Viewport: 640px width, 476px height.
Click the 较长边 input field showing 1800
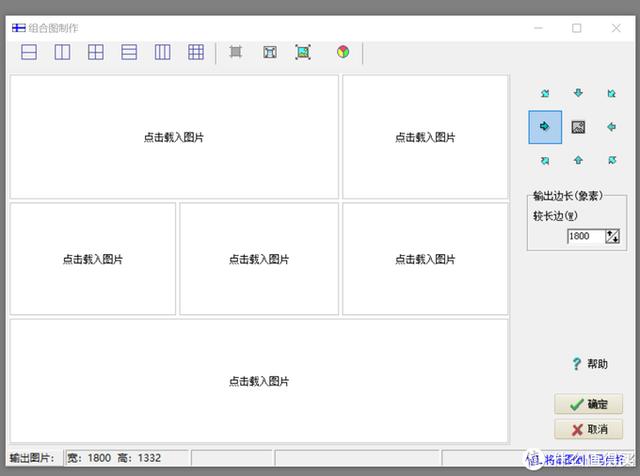(586, 236)
